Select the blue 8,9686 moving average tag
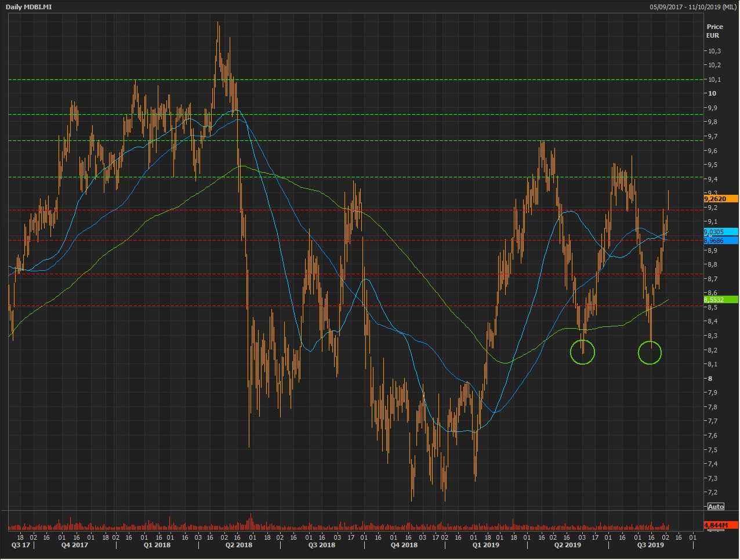Viewport: 740px width, 560px height. pos(720,241)
